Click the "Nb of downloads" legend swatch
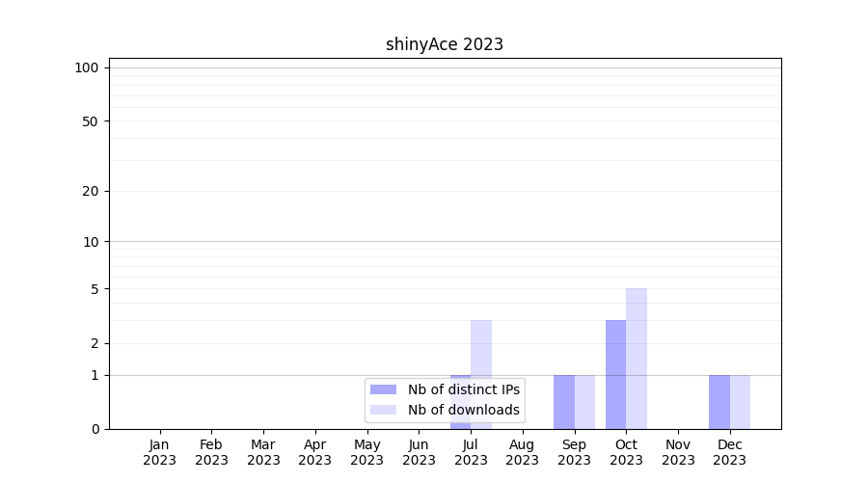The image size is (868, 482). point(383,410)
